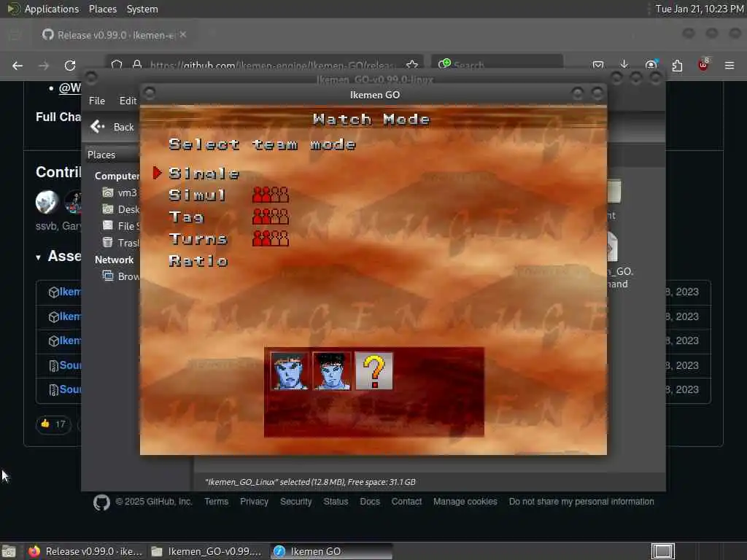Click the clock in top panel
This screenshot has height=560, width=747.
coord(699,9)
